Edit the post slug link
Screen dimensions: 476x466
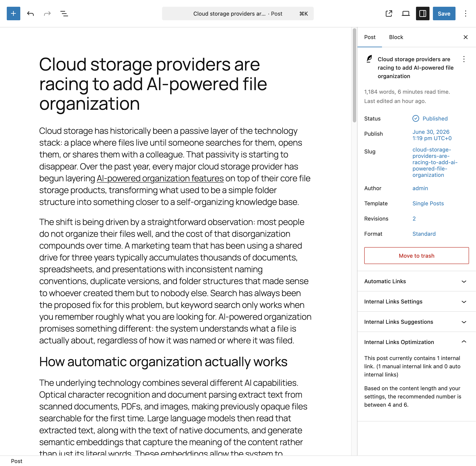(435, 162)
